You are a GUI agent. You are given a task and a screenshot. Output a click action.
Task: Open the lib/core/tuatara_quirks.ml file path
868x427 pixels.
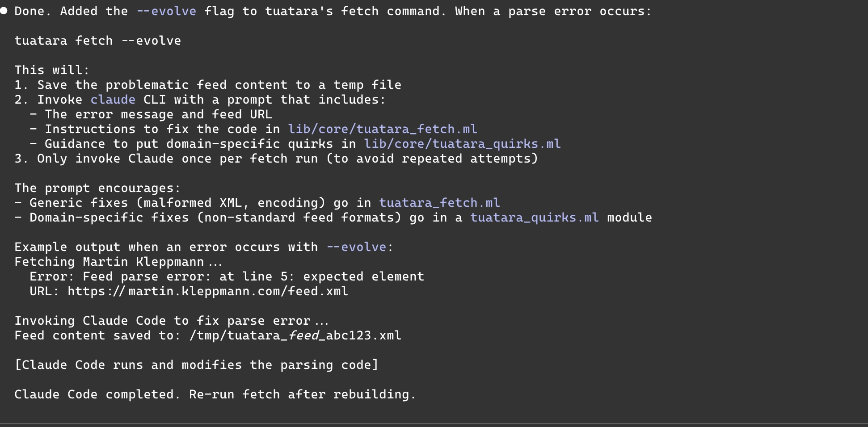(x=462, y=144)
